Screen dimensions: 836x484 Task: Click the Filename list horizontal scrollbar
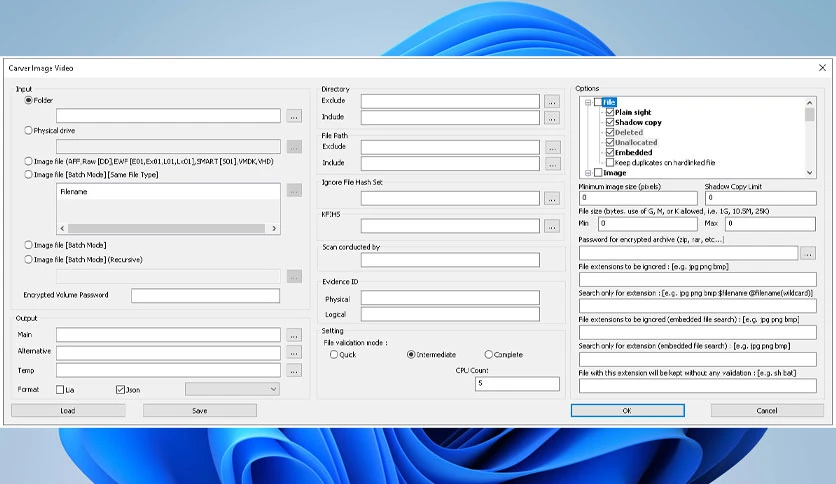[166, 228]
